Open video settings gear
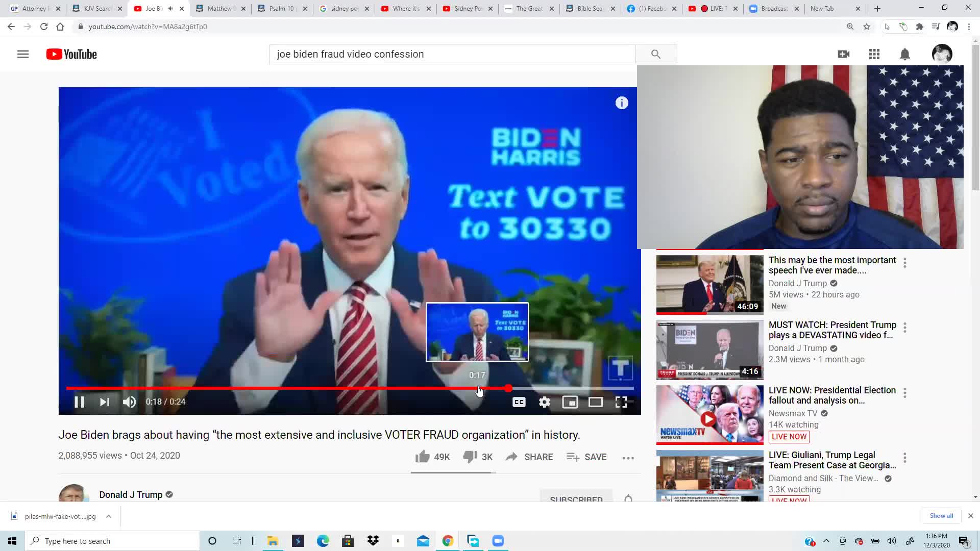This screenshot has width=980, height=551. tap(545, 402)
